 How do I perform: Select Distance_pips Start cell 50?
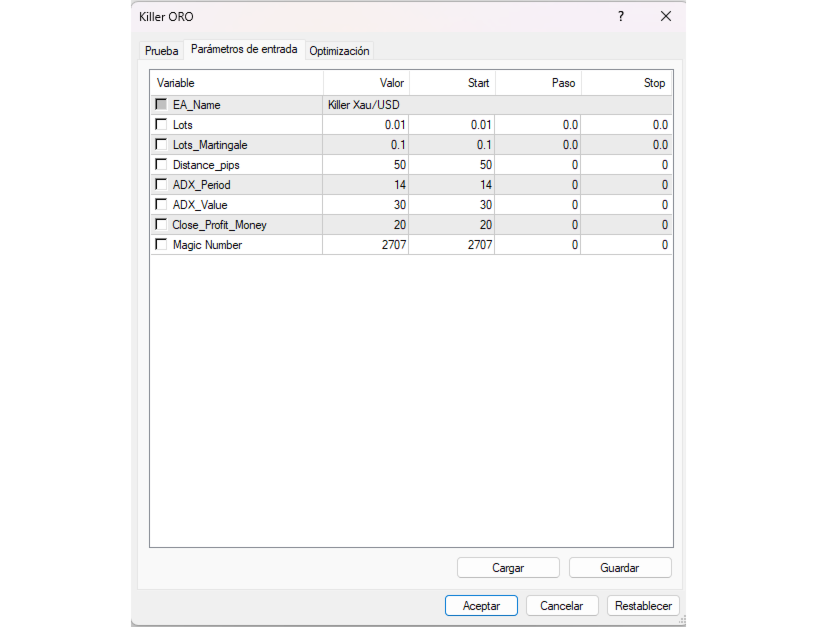[x=452, y=165]
